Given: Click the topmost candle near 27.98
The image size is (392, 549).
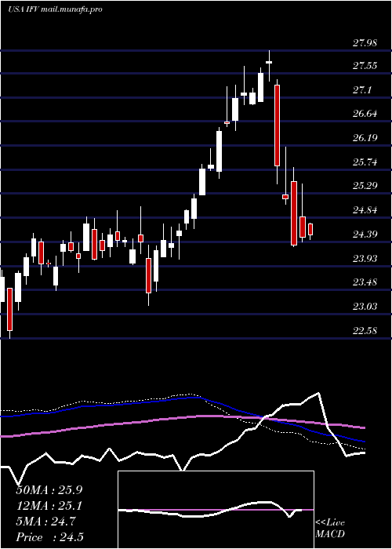Looking at the screenshot, I should pyautogui.click(x=269, y=66).
